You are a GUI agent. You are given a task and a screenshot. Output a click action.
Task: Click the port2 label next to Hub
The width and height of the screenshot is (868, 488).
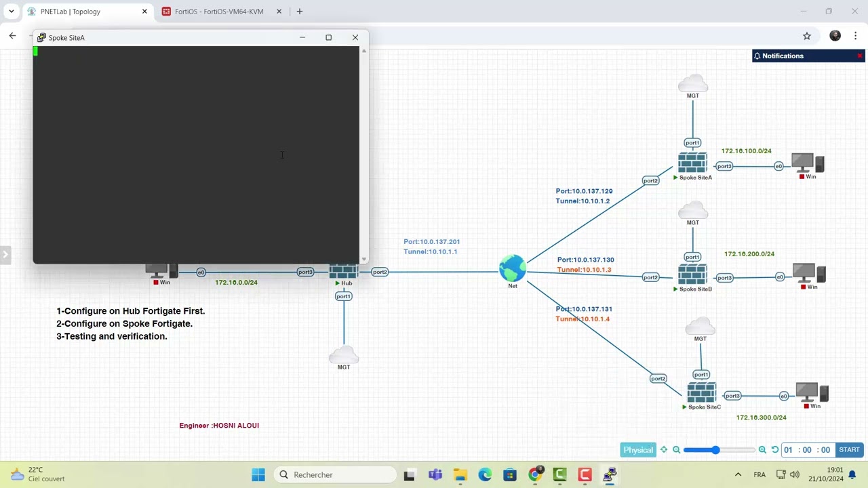379,272
